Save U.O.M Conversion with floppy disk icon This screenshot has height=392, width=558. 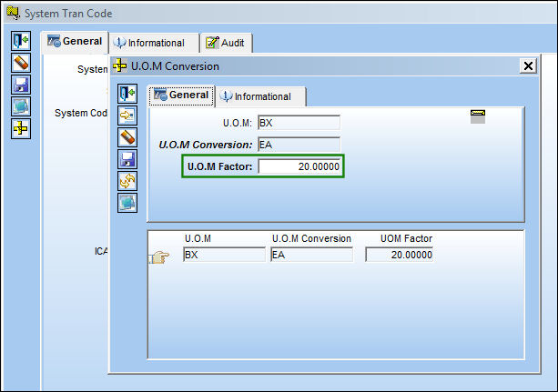click(127, 159)
